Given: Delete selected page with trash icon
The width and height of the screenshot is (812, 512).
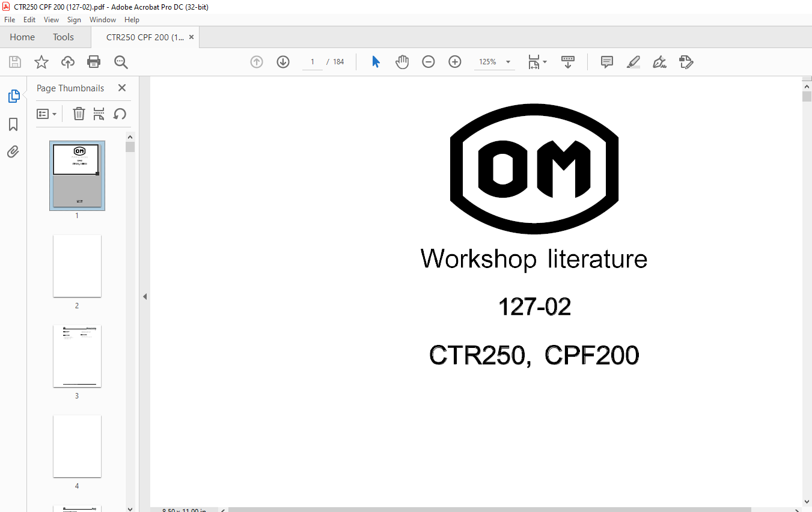Looking at the screenshot, I should pos(79,114).
